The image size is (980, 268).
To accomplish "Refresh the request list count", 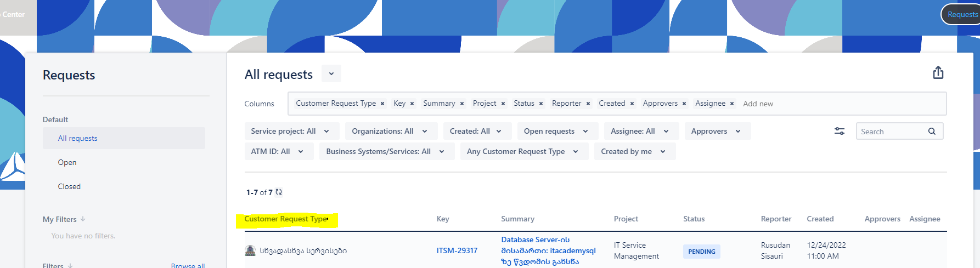I will pos(279,192).
